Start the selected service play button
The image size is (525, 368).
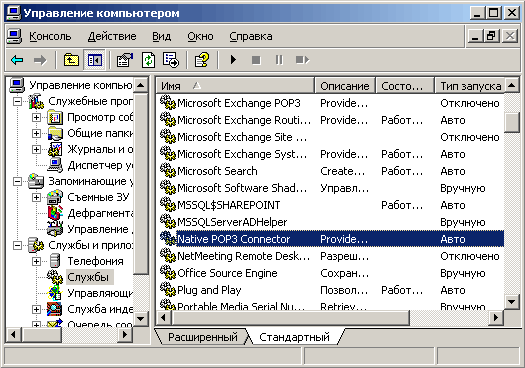click(x=233, y=60)
